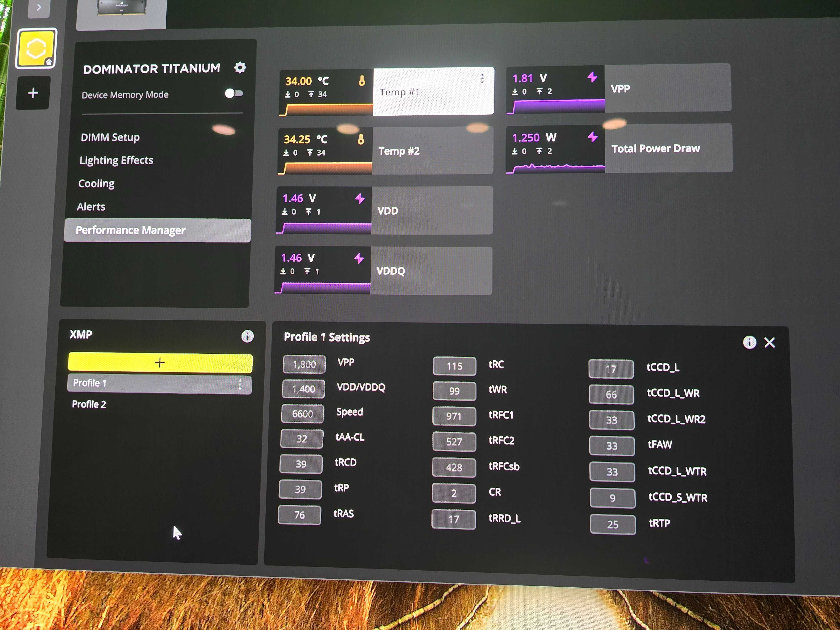Open Lighting Effects section
The height and width of the screenshot is (630, 840).
(x=116, y=160)
